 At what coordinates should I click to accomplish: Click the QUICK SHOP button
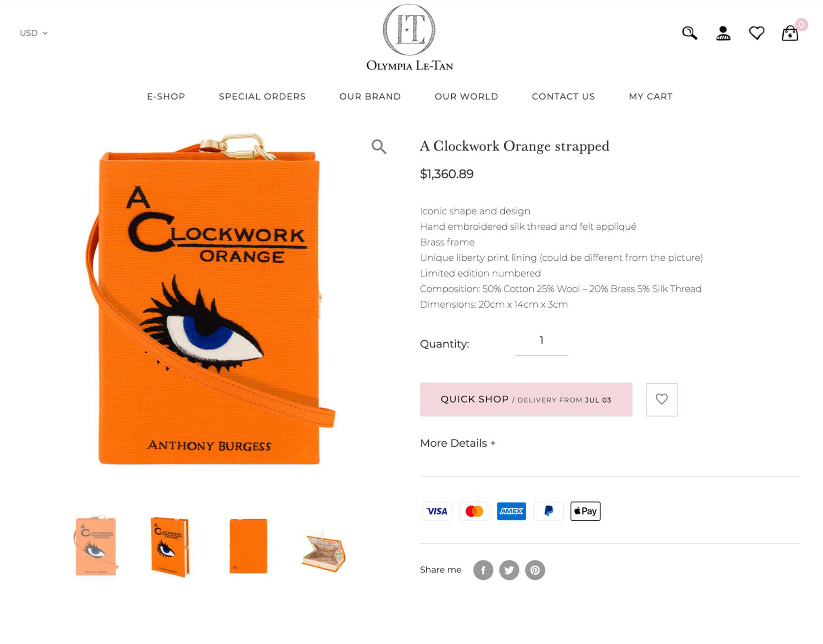[526, 399]
